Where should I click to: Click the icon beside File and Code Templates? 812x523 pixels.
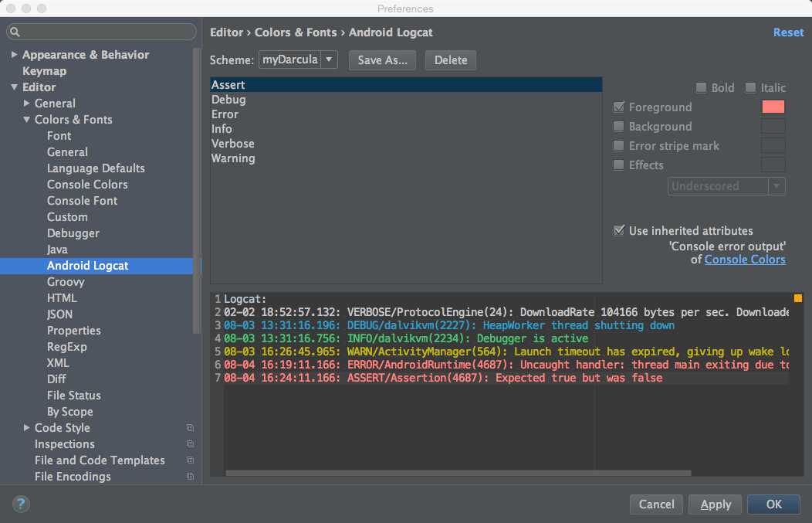(x=190, y=460)
